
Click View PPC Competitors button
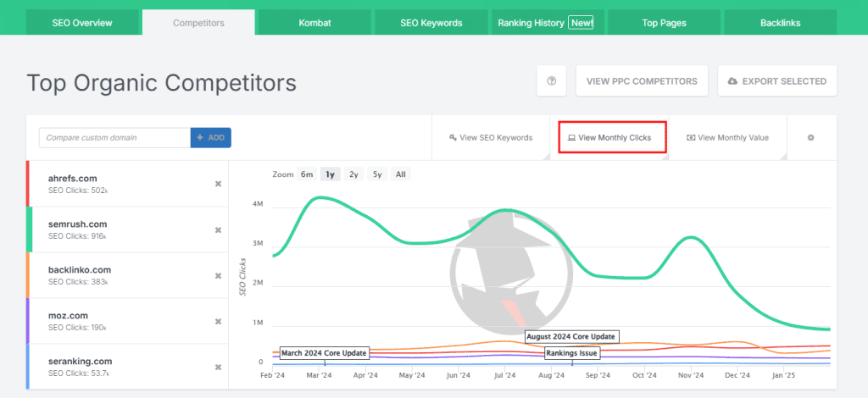click(642, 80)
